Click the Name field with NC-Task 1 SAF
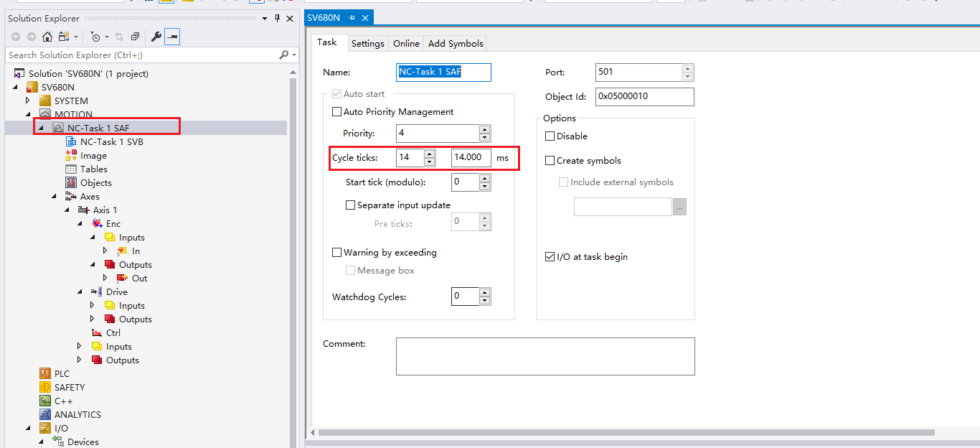Image resolution: width=980 pixels, height=448 pixels. click(x=444, y=73)
